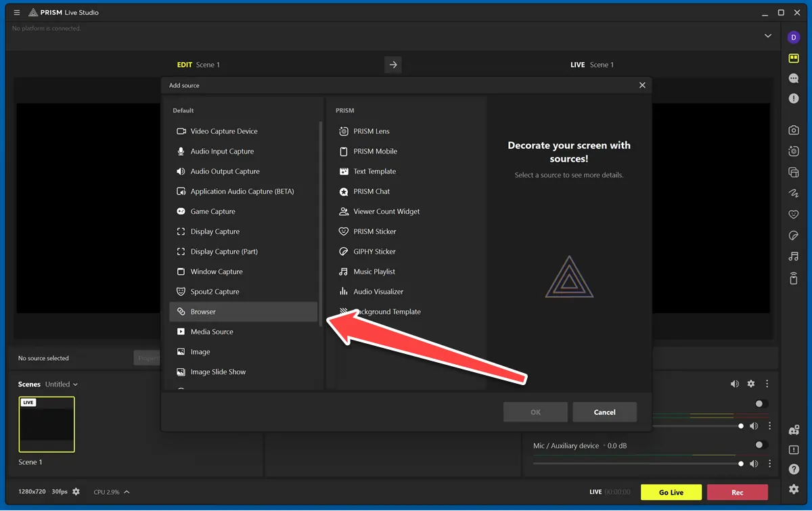
Task: Expand the platform connection banner chevron
Action: (768, 36)
